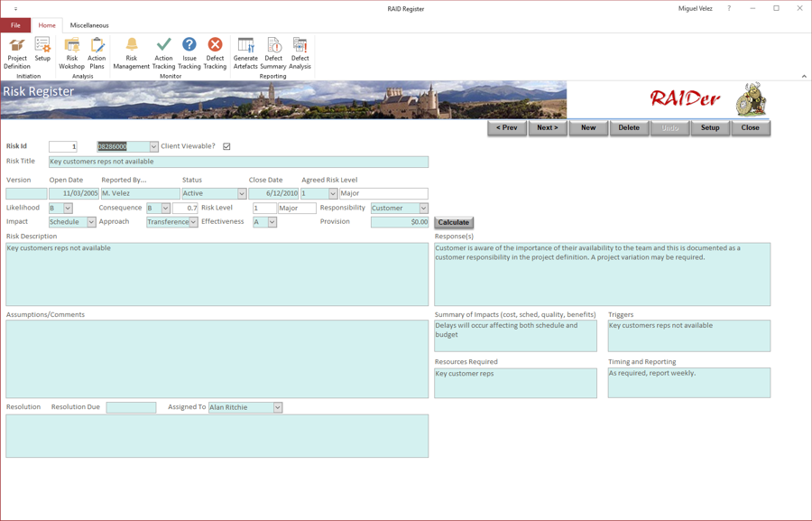Open Project Definition from the ribbon
The width and height of the screenshot is (812, 521).
[x=17, y=53]
